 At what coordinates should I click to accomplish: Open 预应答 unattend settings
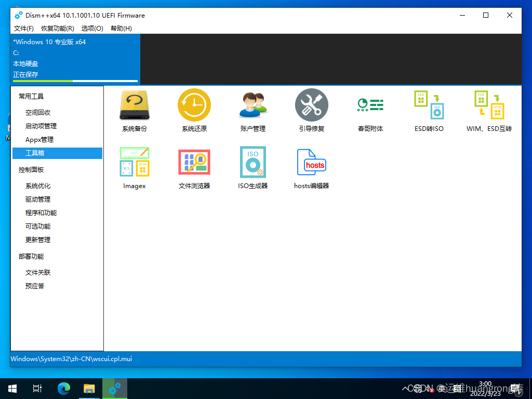[x=35, y=286]
